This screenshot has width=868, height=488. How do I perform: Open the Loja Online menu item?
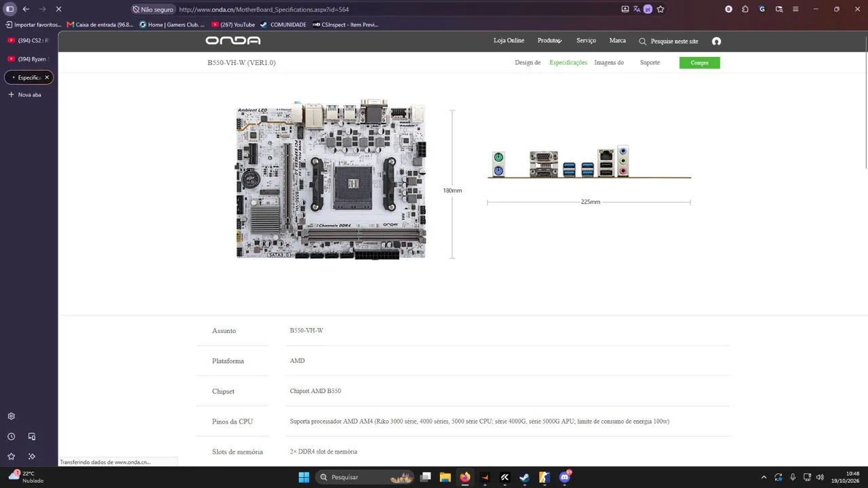click(509, 41)
